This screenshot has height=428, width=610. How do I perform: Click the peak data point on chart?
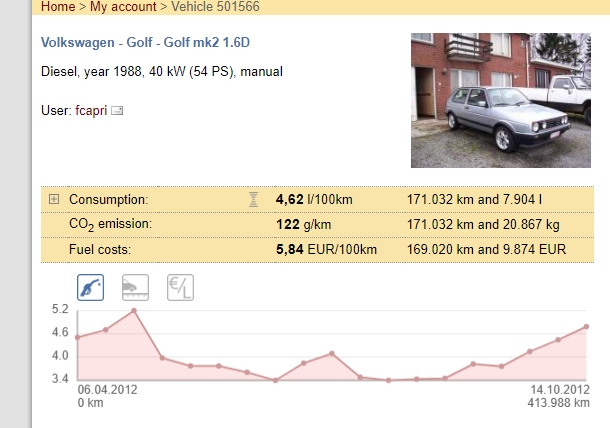[134, 310]
